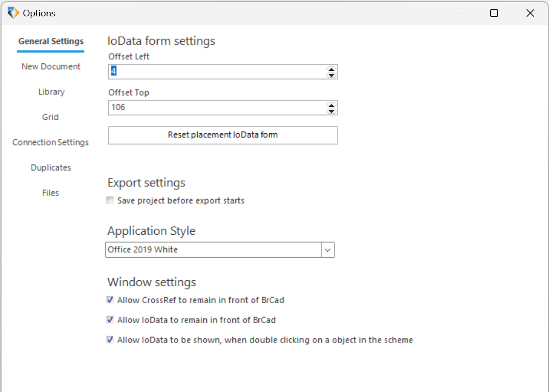Switch to the New Document tab
Viewport: 549px width, 392px height.
pos(51,66)
